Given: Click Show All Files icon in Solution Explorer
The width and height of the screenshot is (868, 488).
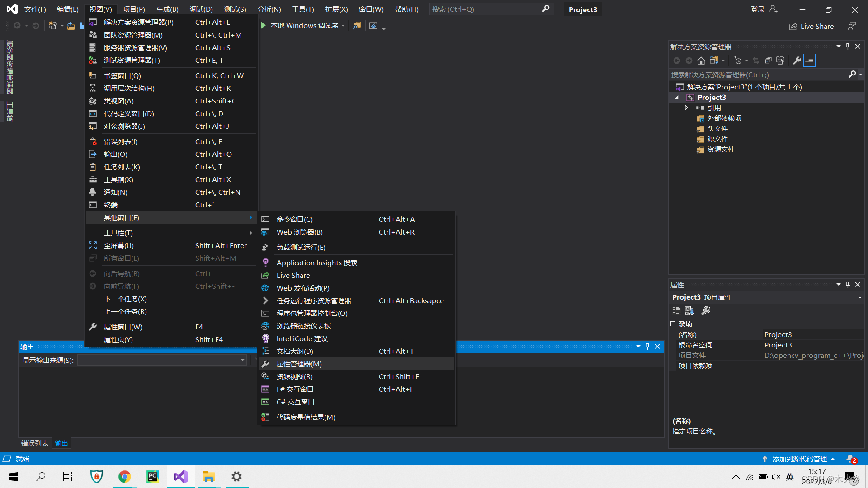Looking at the screenshot, I should point(780,61).
